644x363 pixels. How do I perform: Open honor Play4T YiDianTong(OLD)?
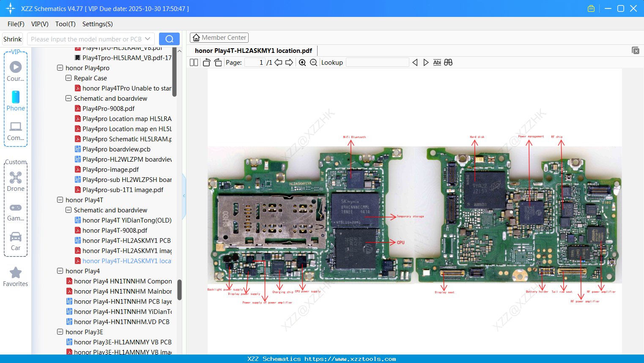tap(123, 220)
